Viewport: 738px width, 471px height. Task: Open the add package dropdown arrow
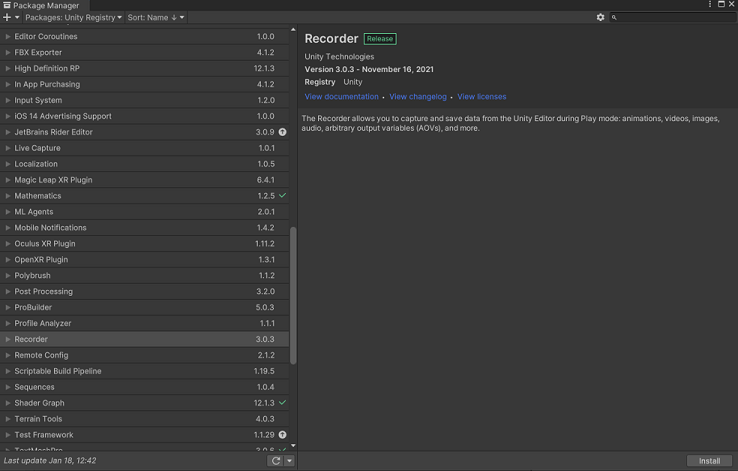tap(17, 17)
